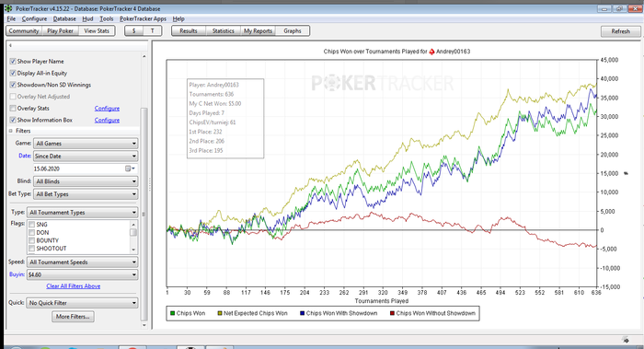Open the Blind dropdown showing All Blinds

click(86, 181)
